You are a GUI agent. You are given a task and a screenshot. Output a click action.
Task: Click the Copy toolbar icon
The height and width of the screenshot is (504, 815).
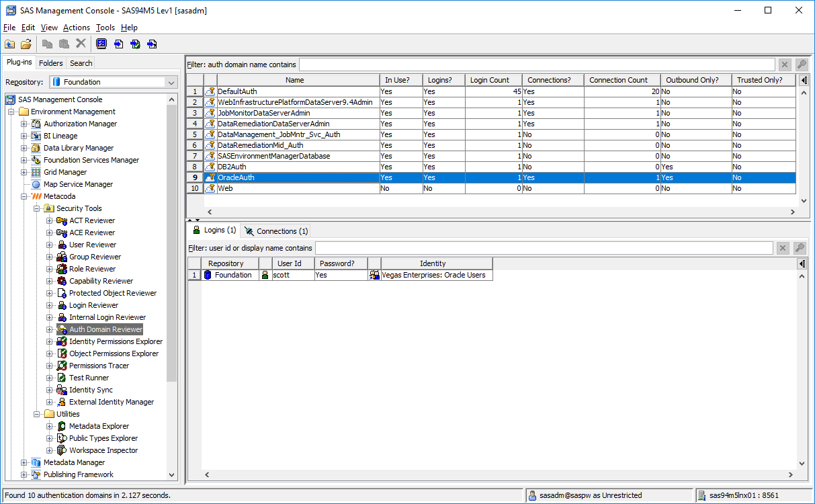(48, 44)
